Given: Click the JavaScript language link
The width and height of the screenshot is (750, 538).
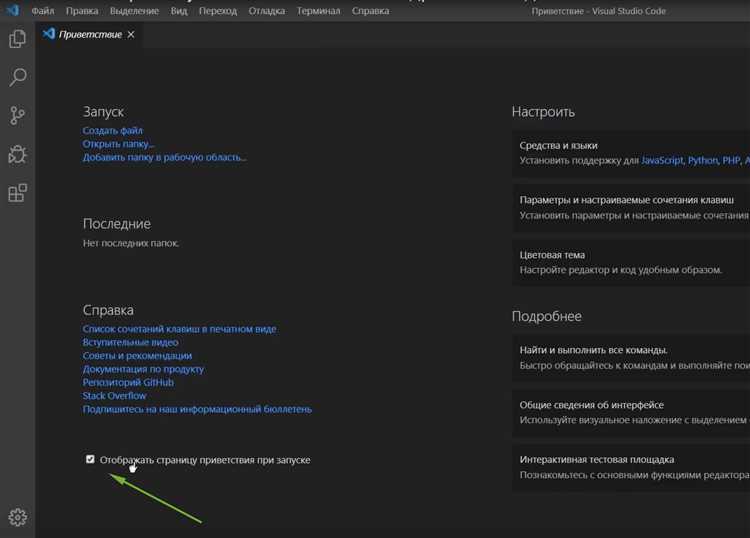Looking at the screenshot, I should click(x=662, y=161).
